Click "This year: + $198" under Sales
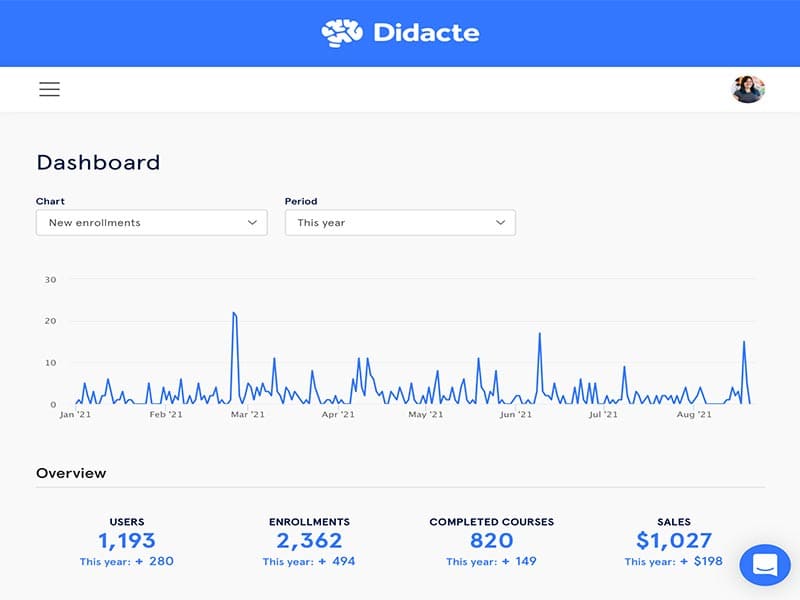Image resolution: width=800 pixels, height=600 pixels. coord(673,561)
